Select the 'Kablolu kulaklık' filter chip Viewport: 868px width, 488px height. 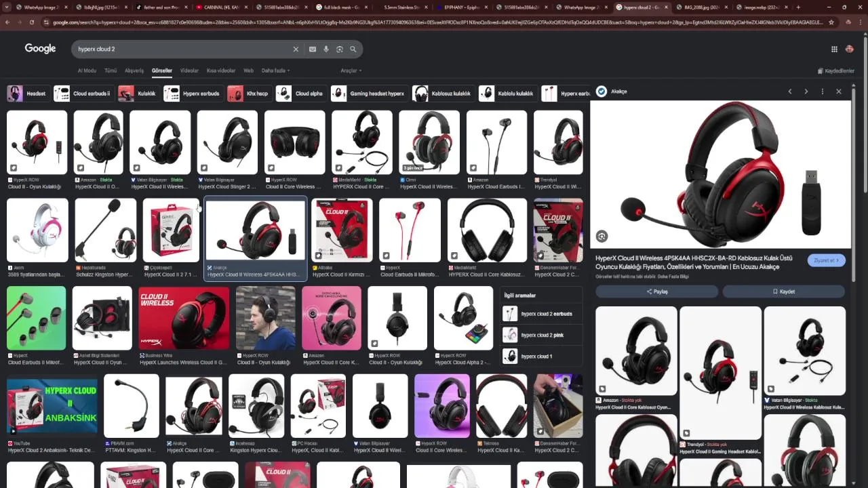coord(507,94)
